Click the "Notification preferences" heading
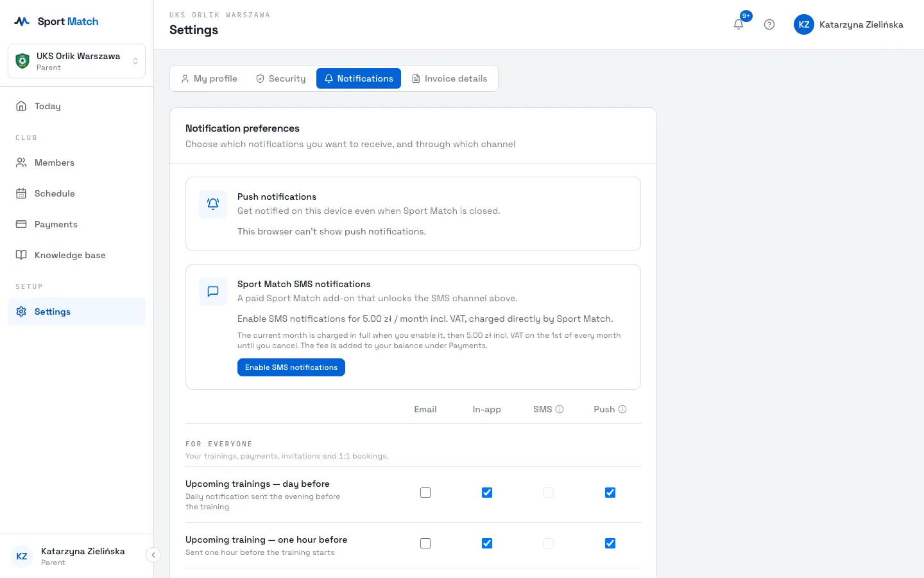Image resolution: width=924 pixels, height=578 pixels. [x=243, y=128]
